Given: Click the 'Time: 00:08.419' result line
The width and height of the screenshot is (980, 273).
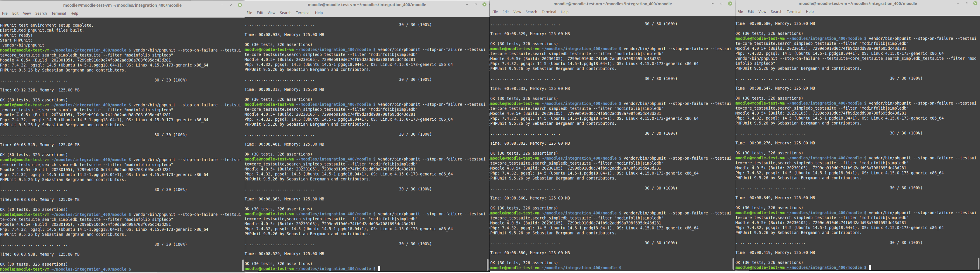Looking at the screenshot, I should click(775, 253).
